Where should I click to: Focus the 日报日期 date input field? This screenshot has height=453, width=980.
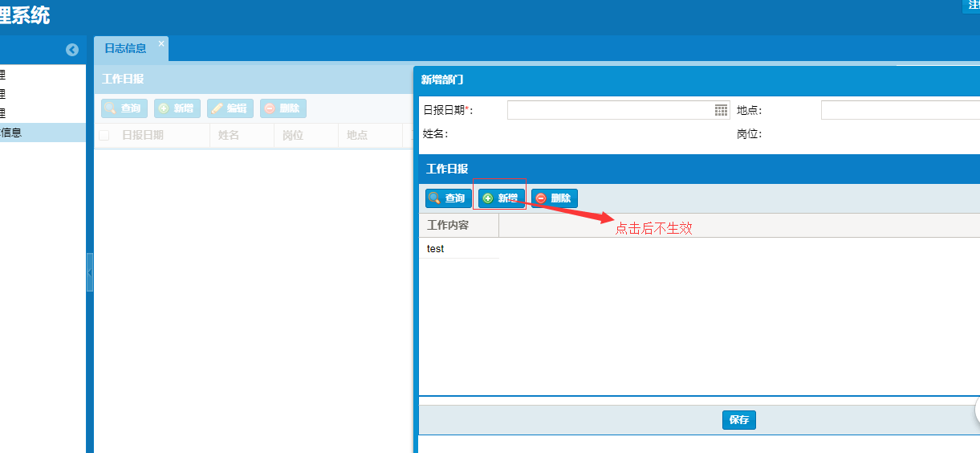[x=610, y=110]
